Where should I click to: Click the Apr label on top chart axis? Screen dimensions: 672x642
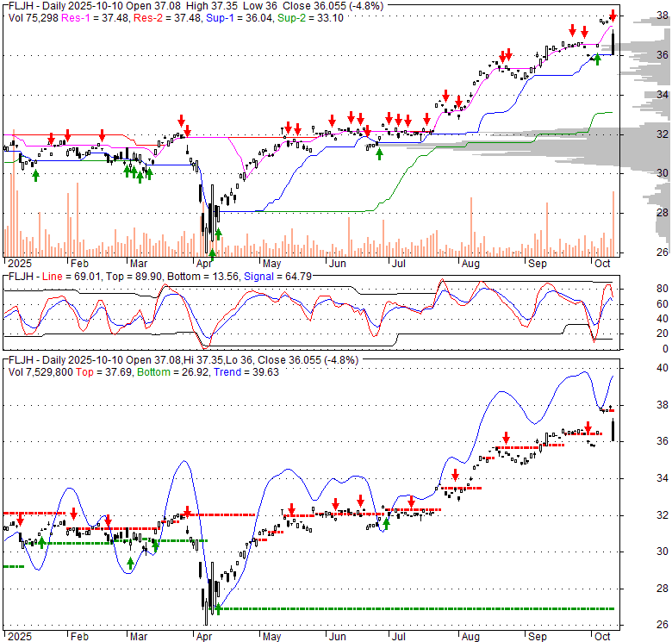click(204, 264)
